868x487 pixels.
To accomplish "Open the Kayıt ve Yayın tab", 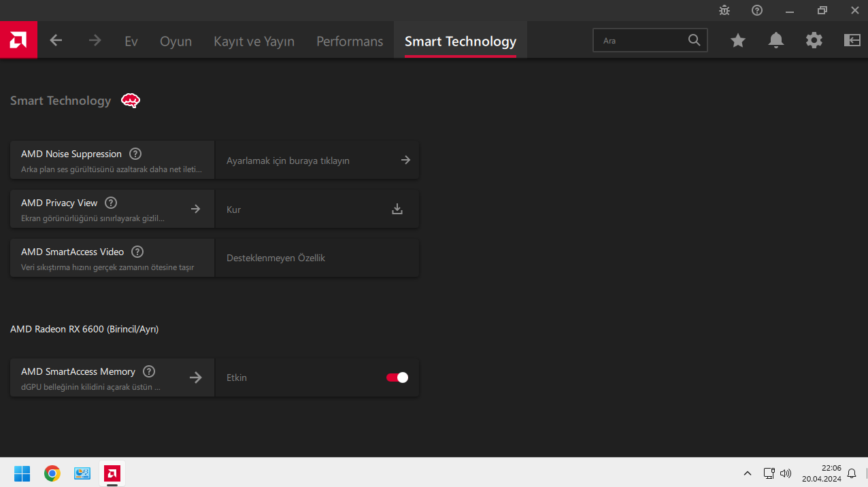I will point(254,41).
